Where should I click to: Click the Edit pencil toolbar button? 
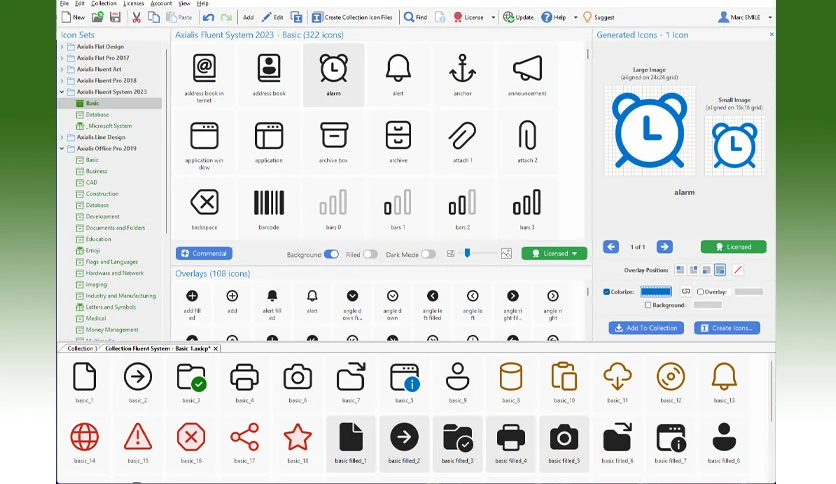click(x=272, y=17)
